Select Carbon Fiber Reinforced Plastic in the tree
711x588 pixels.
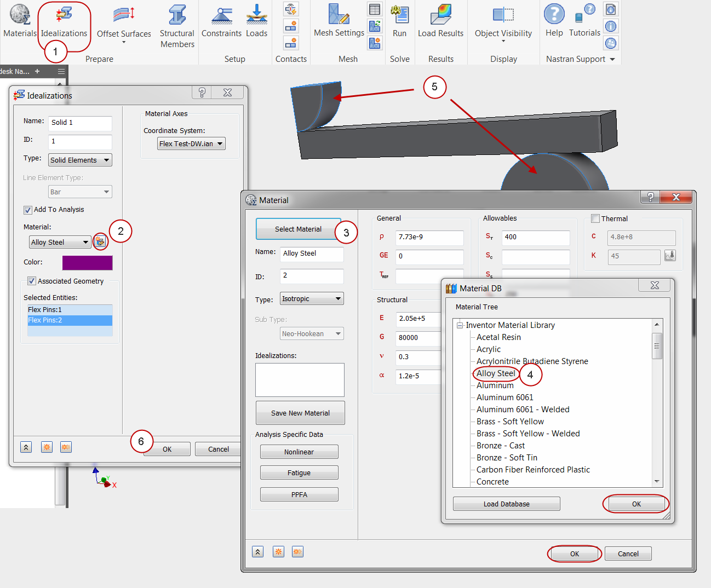coord(533,470)
